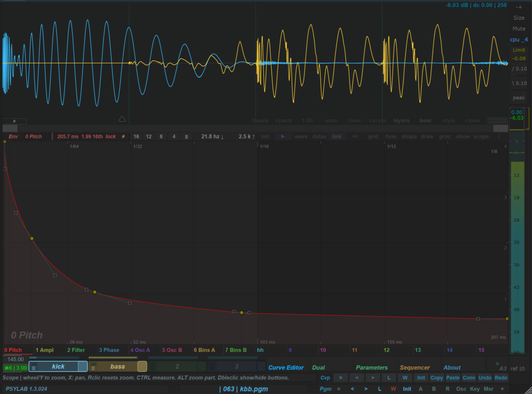Open bass layer hamburger menu icon
Viewport: 532px width, 394px height.
point(93,367)
